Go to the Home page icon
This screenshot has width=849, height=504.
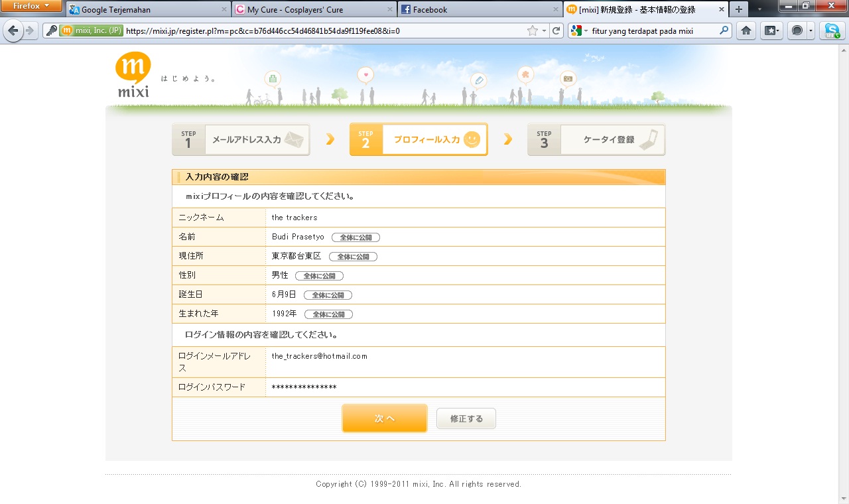[746, 31]
